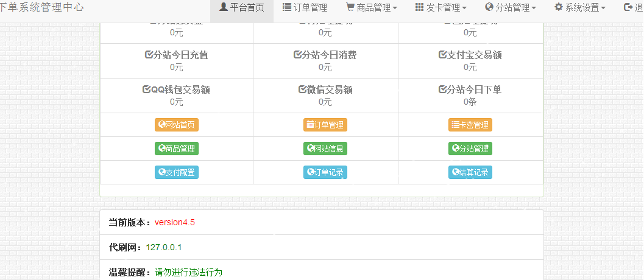This screenshot has height=280, width=644.
Task: Click the user icon beside 平台首页
Action: point(223,7)
